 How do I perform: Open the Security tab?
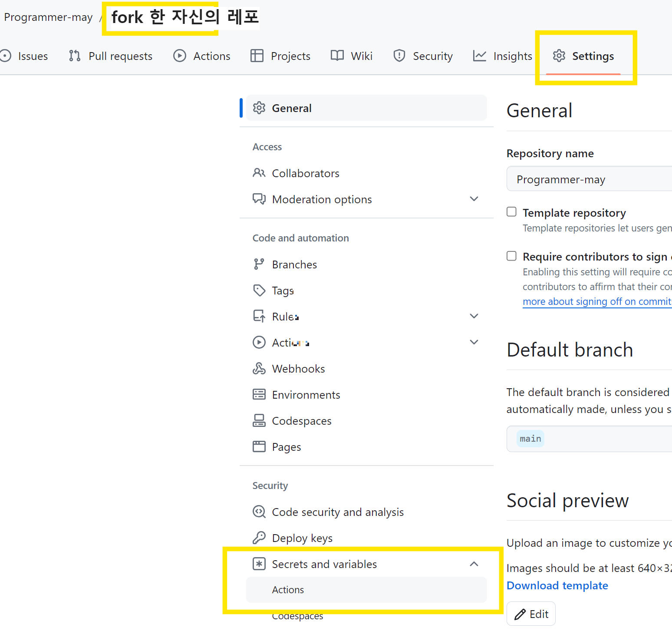[x=423, y=56]
